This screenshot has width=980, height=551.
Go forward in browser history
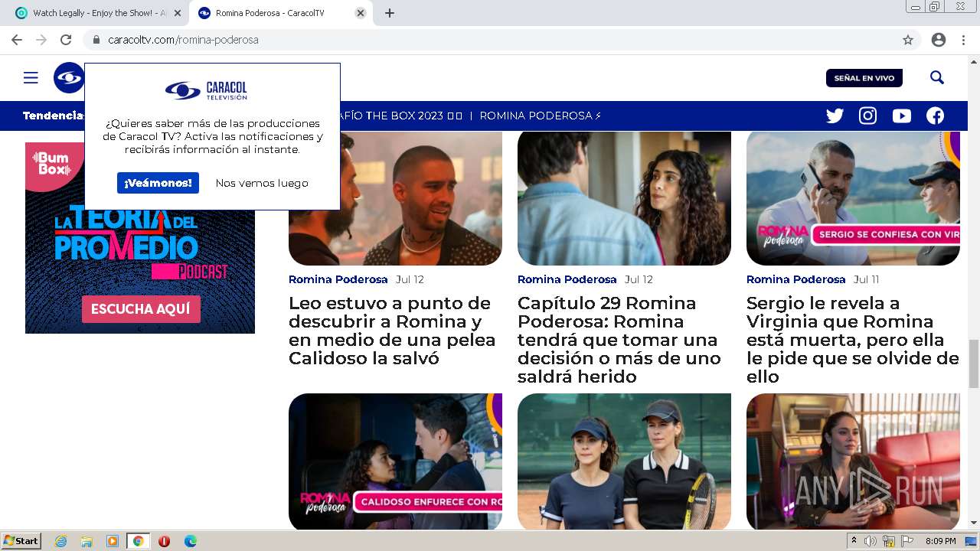41,40
